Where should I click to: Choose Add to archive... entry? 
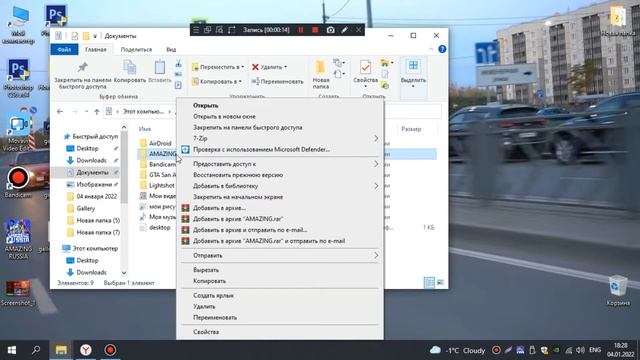point(280,208)
